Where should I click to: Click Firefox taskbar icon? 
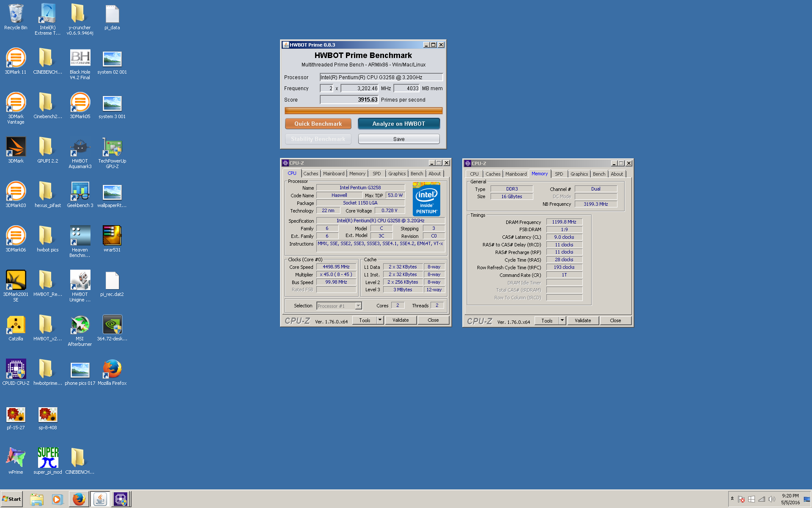79,499
